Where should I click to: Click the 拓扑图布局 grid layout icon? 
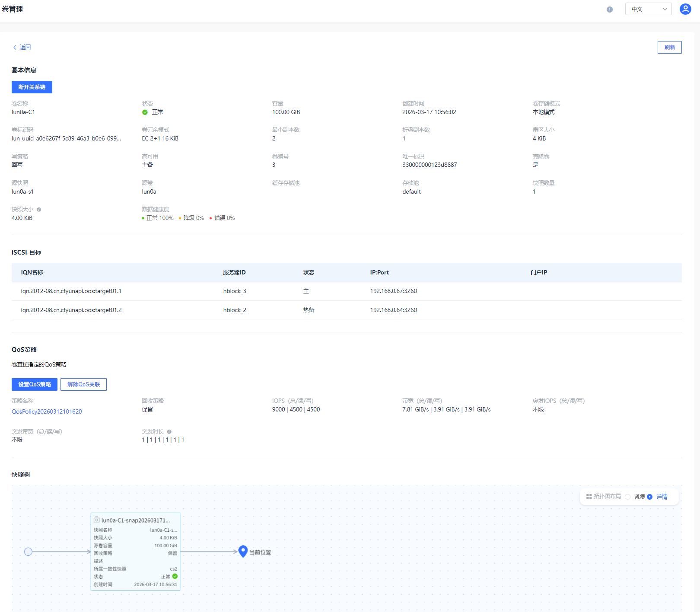tap(589, 497)
